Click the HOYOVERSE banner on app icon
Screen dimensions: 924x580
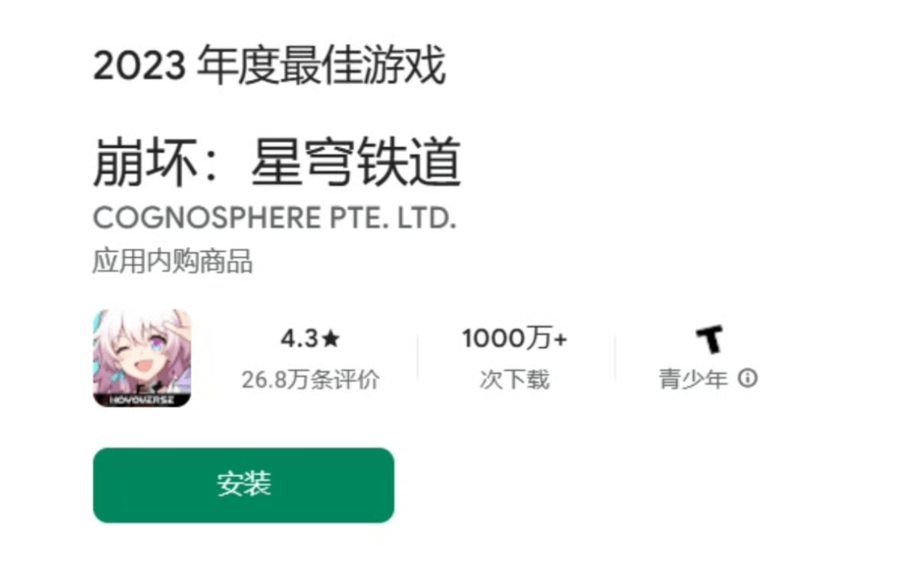coord(142,400)
